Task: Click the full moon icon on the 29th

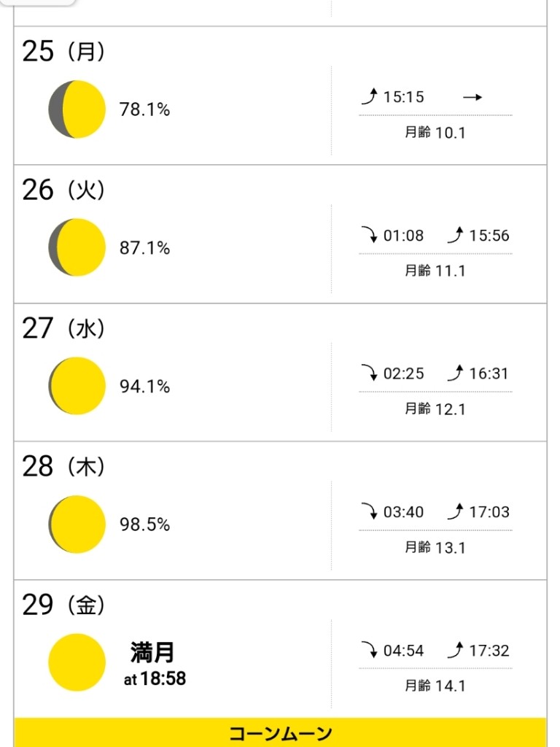Action: (x=77, y=662)
